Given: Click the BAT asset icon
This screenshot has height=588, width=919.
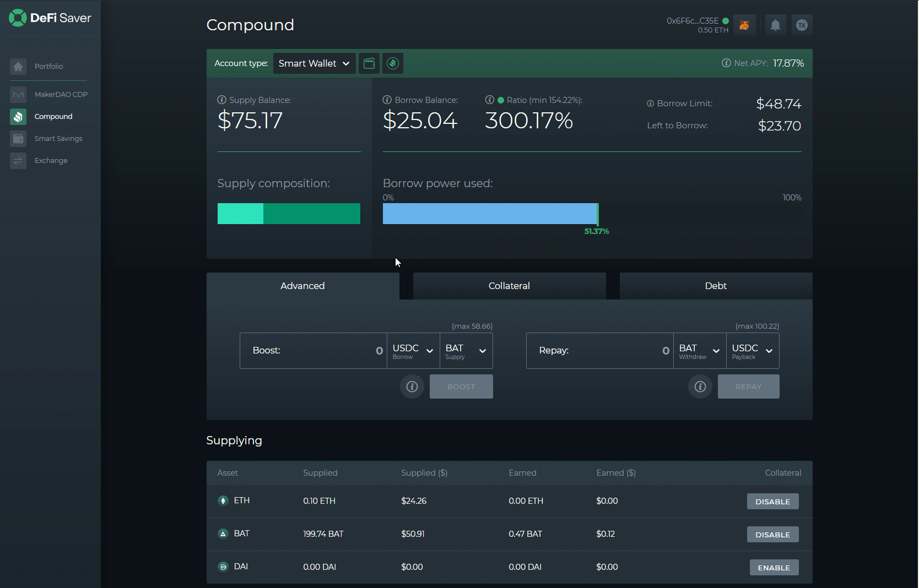Looking at the screenshot, I should (x=223, y=533).
